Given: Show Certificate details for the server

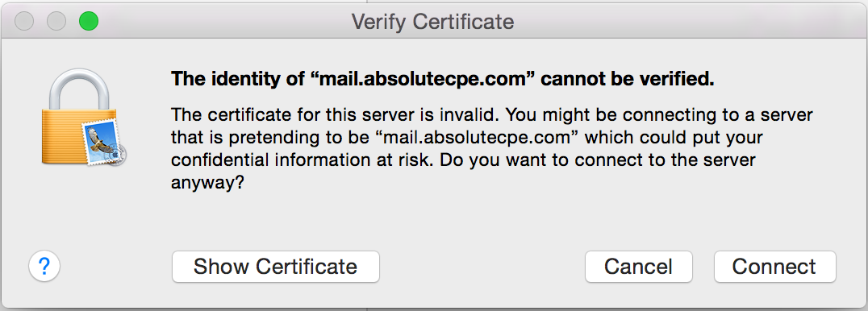Looking at the screenshot, I should [276, 267].
